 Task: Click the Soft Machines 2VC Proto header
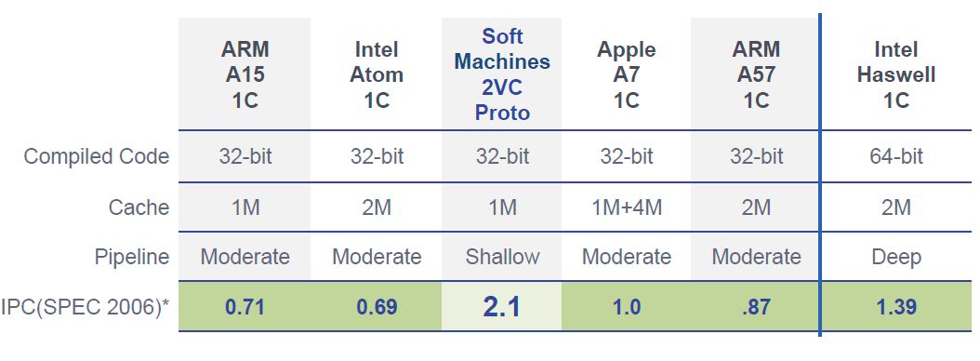(502, 74)
